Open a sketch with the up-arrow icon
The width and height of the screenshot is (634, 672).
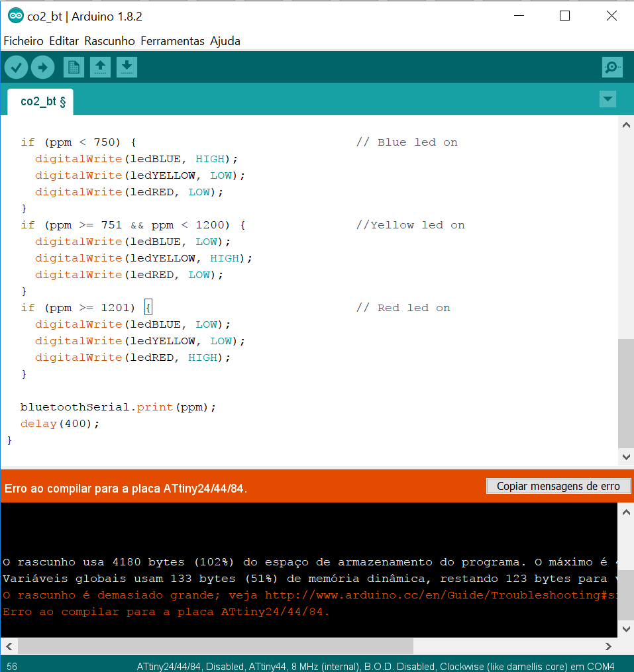pos(101,68)
